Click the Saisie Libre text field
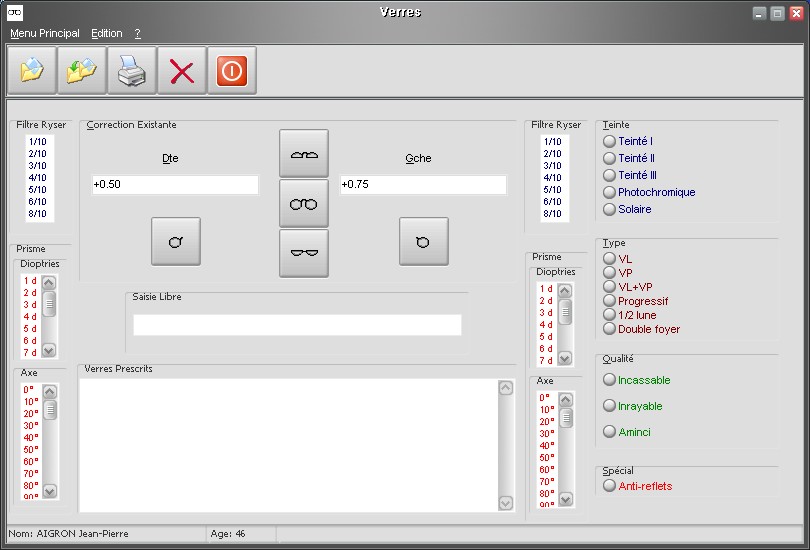This screenshot has width=810, height=550. (297, 325)
